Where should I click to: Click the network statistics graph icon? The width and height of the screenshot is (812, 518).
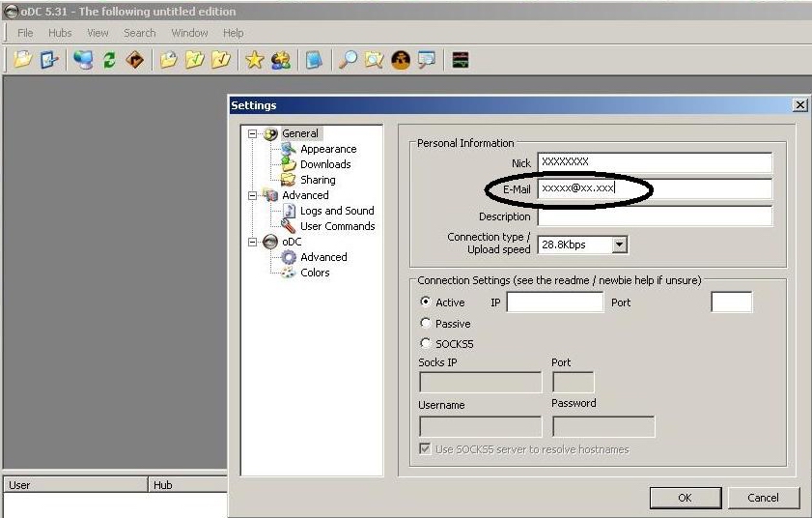pyautogui.click(x=461, y=60)
